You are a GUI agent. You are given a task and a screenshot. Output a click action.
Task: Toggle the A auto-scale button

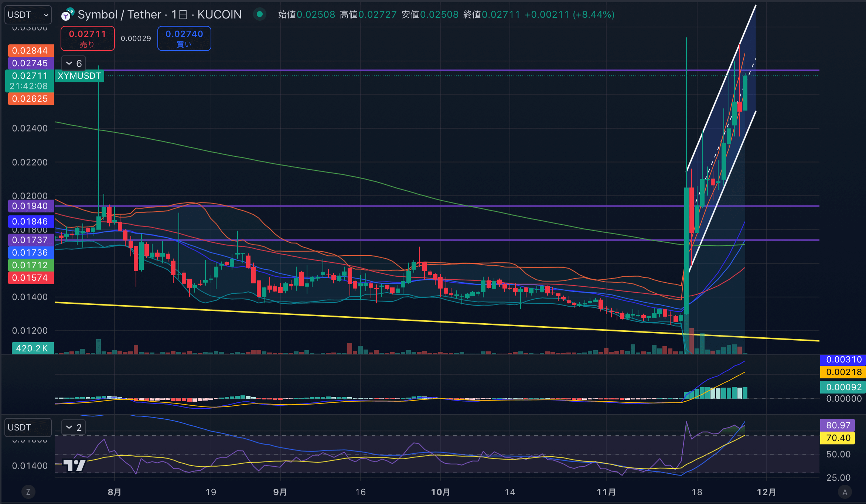pos(845,492)
